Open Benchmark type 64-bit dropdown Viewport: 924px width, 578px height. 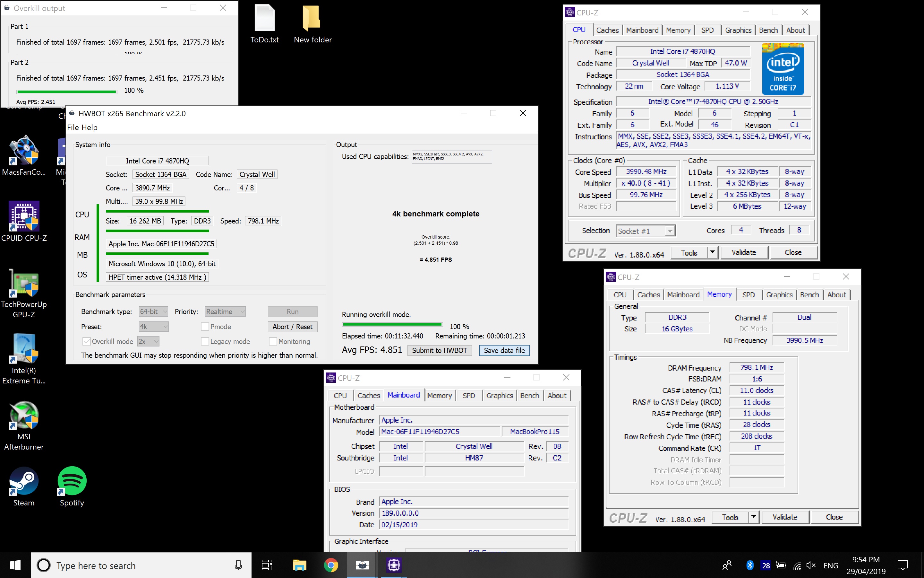pyautogui.click(x=153, y=311)
